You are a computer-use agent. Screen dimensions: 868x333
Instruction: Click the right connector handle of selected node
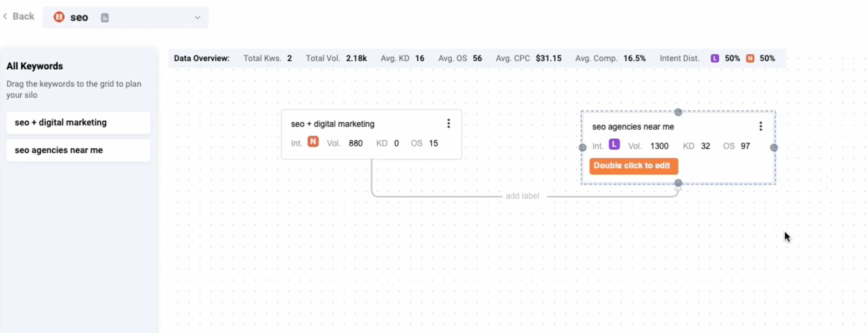coord(774,148)
